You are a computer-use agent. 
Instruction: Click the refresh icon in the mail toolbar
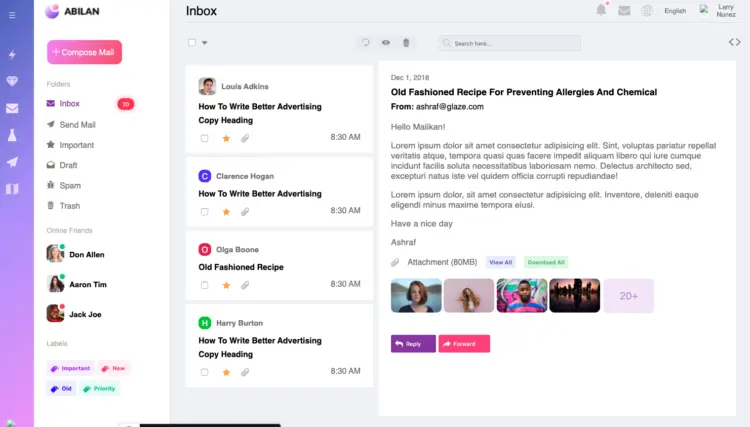pyautogui.click(x=366, y=43)
